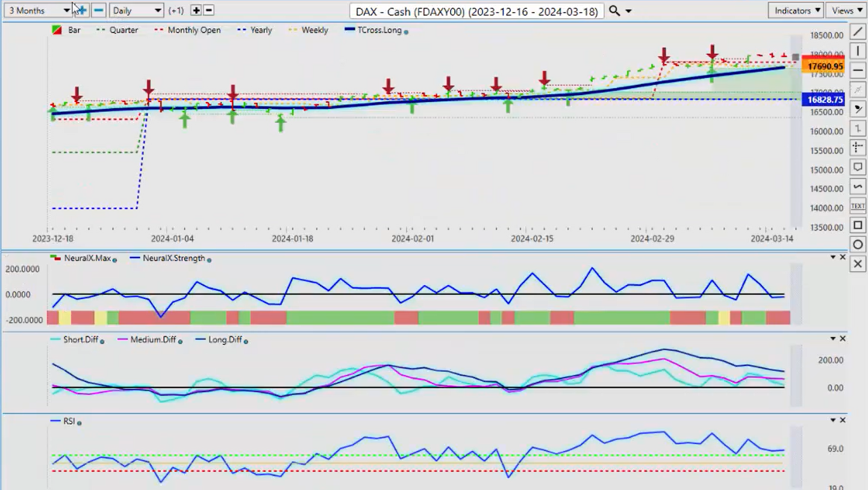Open NeuralX panel options arrow
This screenshot has width=868, height=490.
tap(833, 257)
